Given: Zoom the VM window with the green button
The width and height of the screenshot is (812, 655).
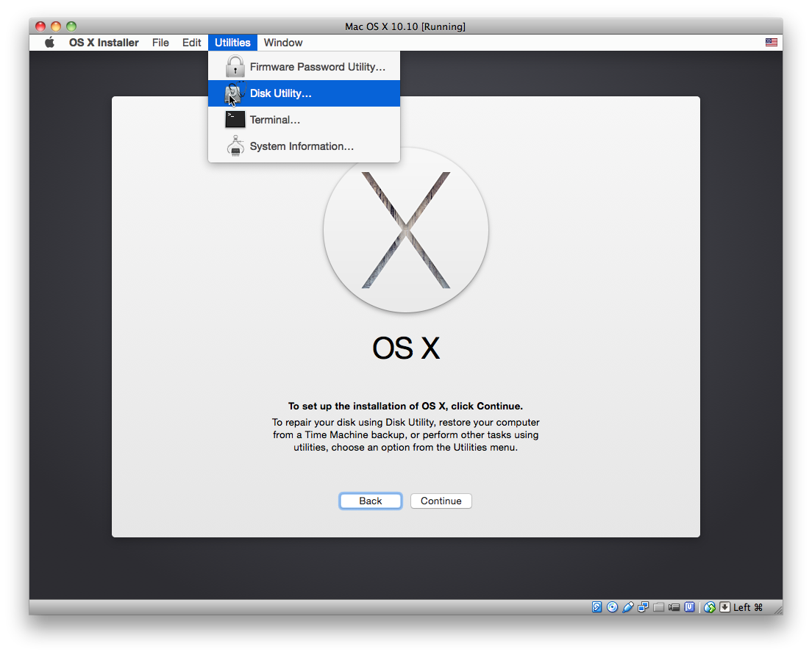Looking at the screenshot, I should [x=71, y=26].
